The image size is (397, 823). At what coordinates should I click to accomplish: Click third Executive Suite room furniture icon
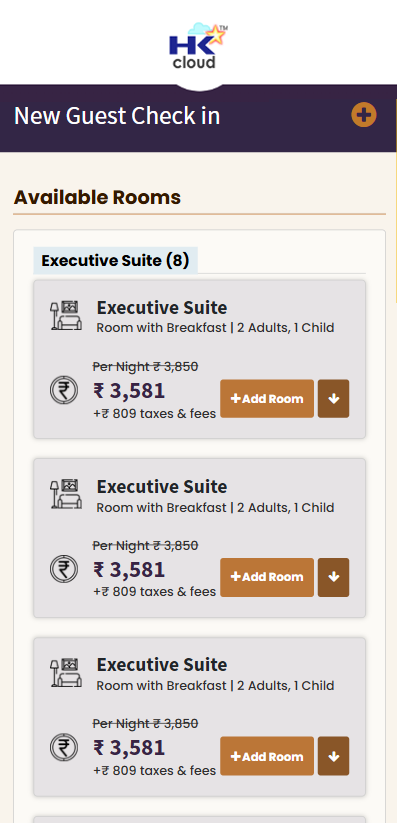click(66, 672)
